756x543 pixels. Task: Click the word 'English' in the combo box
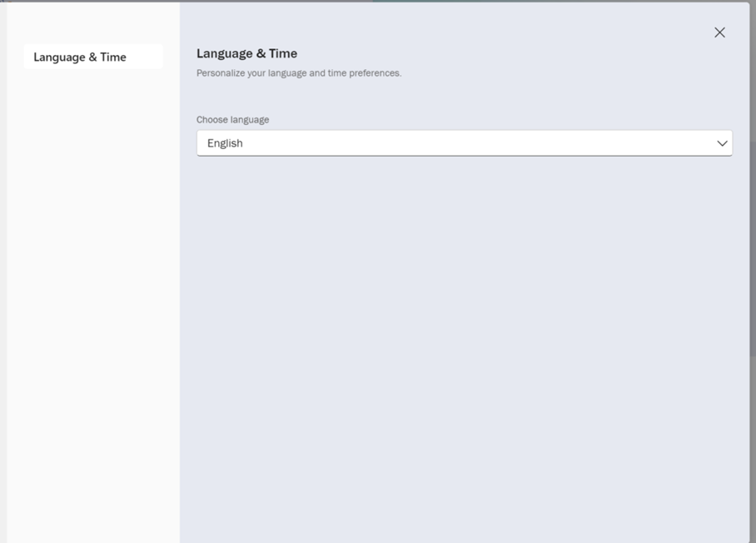225,143
